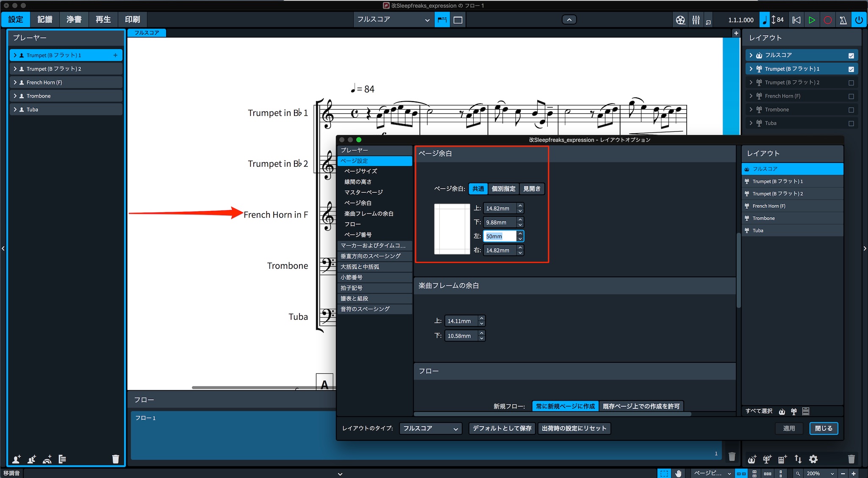
Task: Click the zoom magnifier icon
Action: tap(798, 473)
